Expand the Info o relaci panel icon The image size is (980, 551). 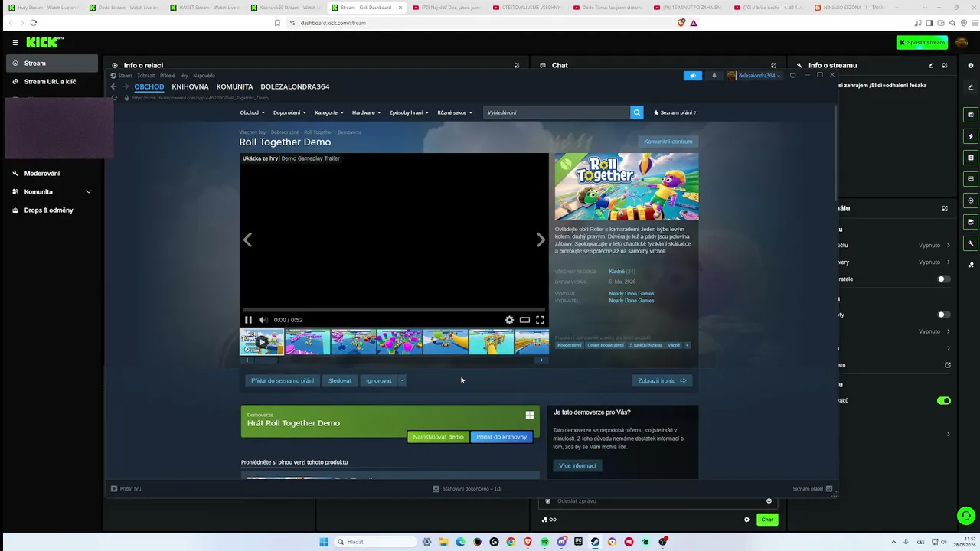point(517,65)
